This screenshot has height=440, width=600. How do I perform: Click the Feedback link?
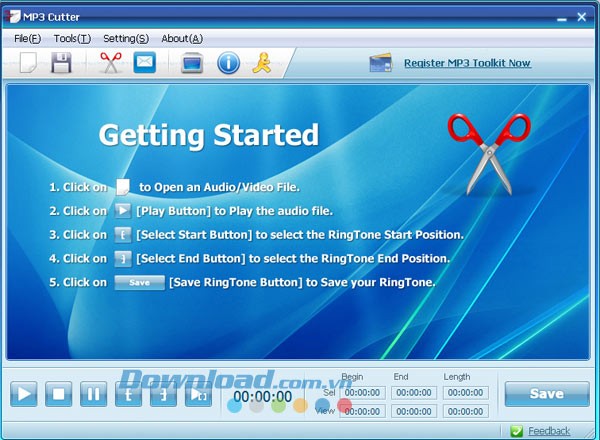click(x=549, y=431)
